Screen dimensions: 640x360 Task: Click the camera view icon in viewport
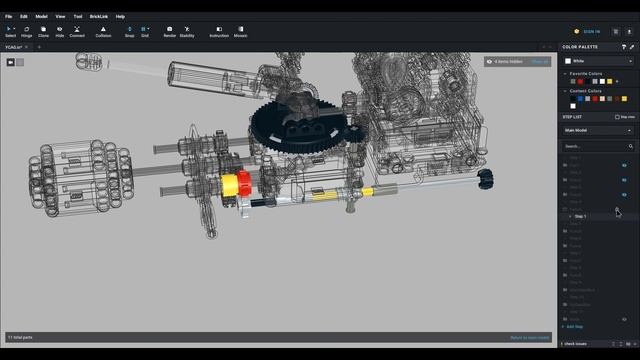(11, 62)
